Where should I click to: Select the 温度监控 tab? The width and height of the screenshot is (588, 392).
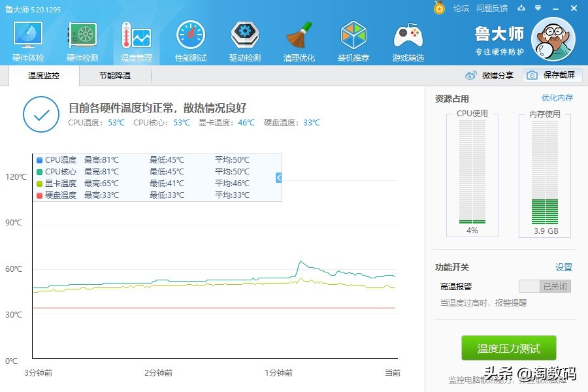pos(42,75)
